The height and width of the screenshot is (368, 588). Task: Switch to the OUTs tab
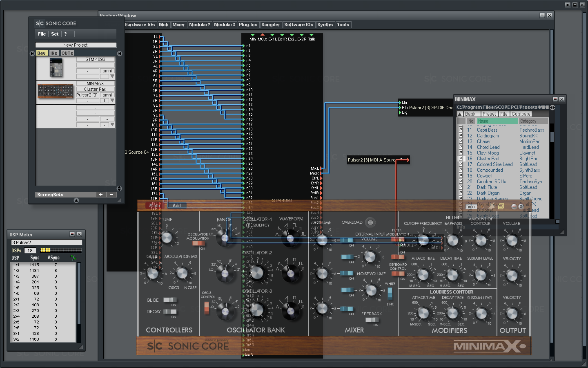[67, 53]
